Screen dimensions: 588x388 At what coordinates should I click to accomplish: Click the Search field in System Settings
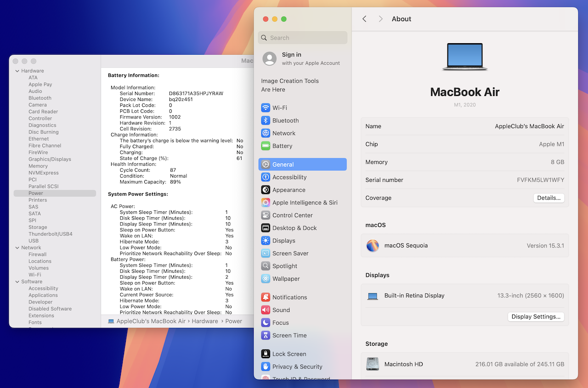pyautogui.click(x=303, y=38)
